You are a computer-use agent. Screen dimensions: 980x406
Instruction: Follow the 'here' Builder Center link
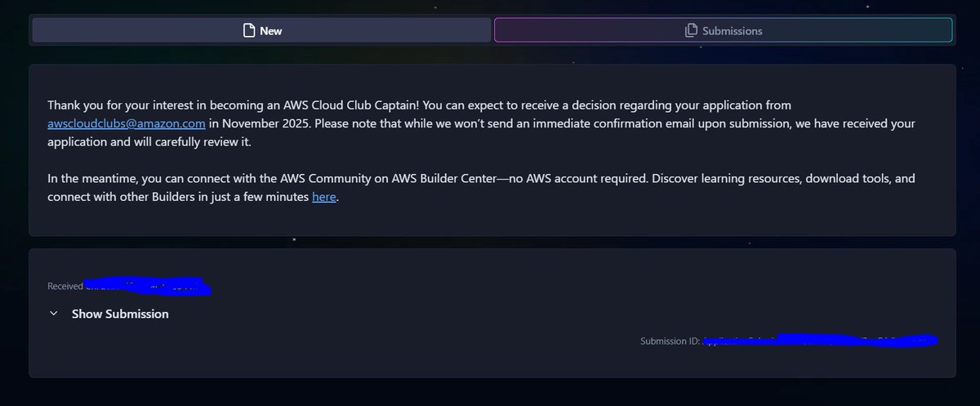coord(324,197)
